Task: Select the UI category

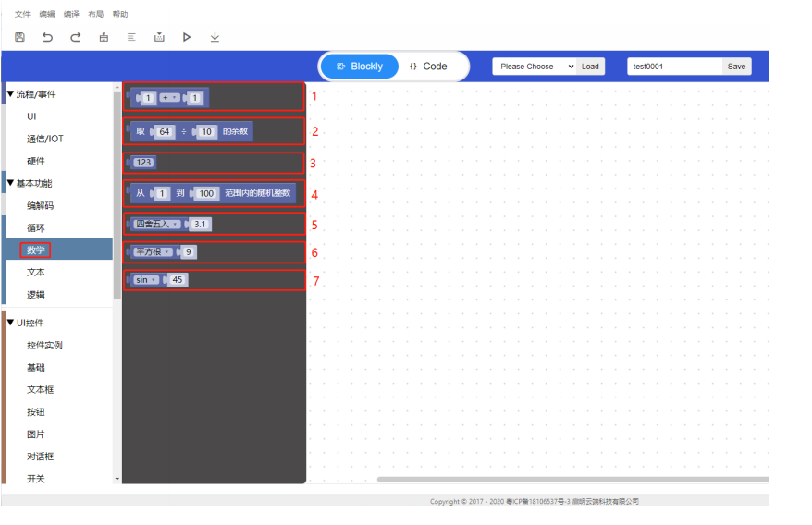Action: click(31, 116)
